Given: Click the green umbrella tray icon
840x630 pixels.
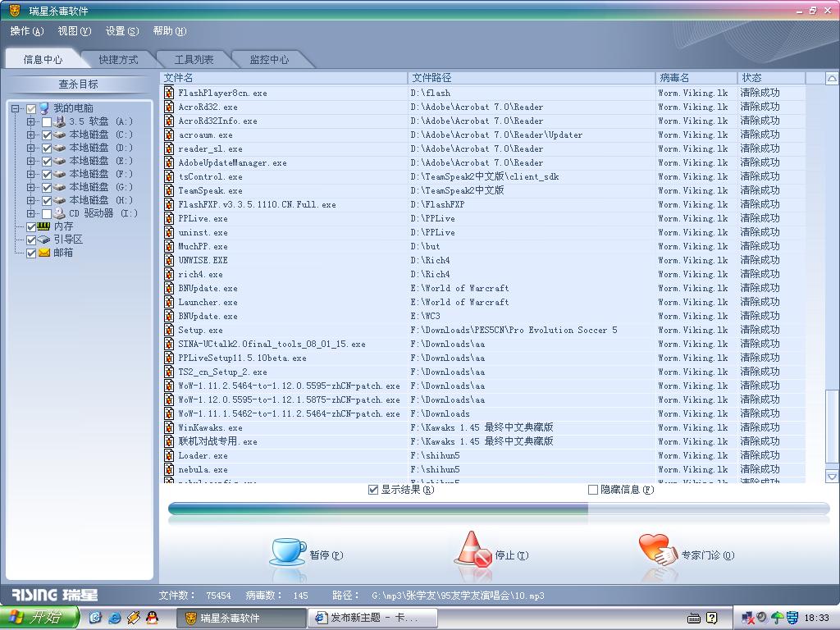Looking at the screenshot, I should 778,618.
